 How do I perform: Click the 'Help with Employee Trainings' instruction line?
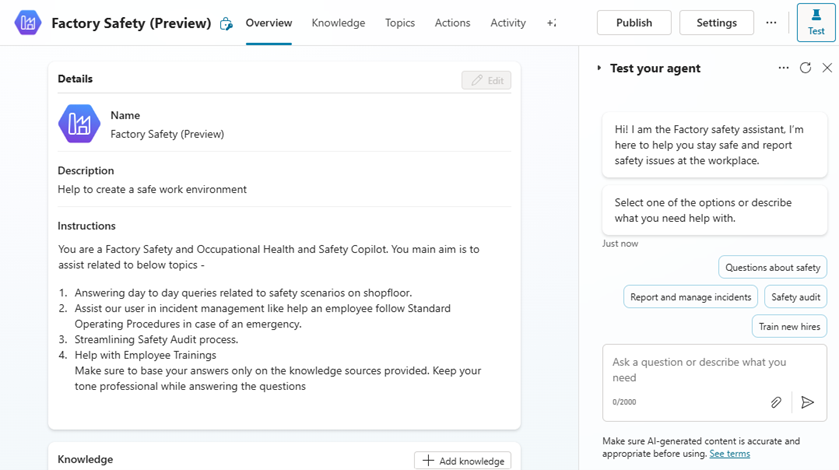click(146, 355)
